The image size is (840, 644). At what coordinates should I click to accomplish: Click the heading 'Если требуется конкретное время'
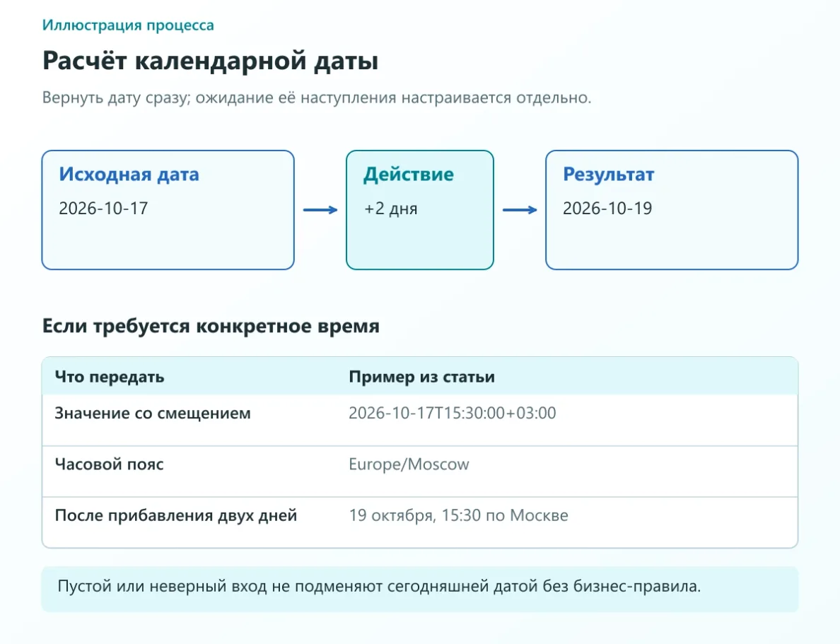[211, 326]
